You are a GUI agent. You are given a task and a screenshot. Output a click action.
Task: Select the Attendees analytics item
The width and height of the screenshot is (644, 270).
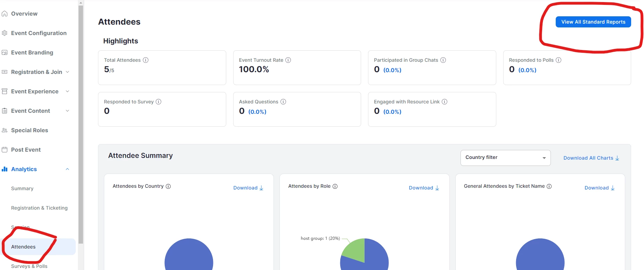pos(38,247)
